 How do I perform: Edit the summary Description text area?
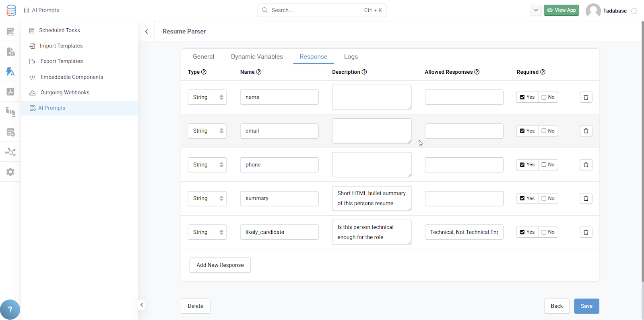tap(372, 198)
